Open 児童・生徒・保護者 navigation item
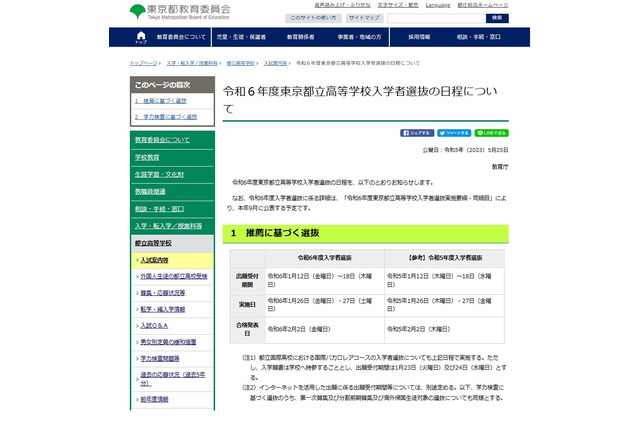 pos(241,37)
